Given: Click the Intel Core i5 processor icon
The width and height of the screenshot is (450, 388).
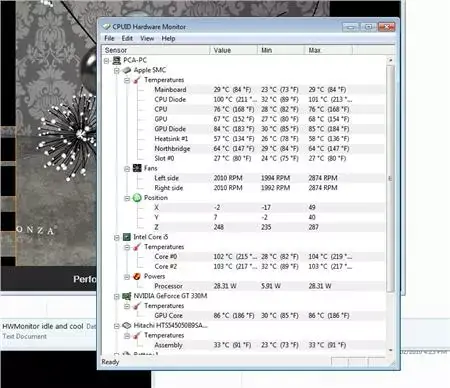Looking at the screenshot, I should click(x=126, y=237).
